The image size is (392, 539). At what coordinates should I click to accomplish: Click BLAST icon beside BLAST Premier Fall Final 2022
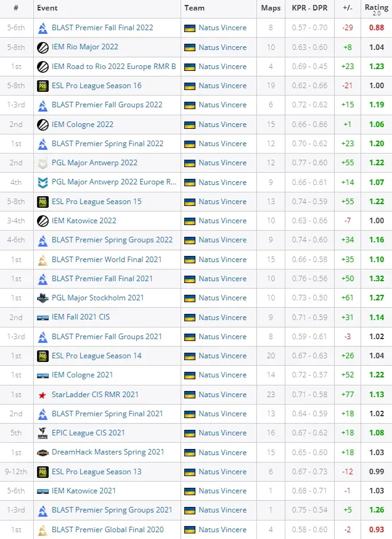tap(43, 28)
